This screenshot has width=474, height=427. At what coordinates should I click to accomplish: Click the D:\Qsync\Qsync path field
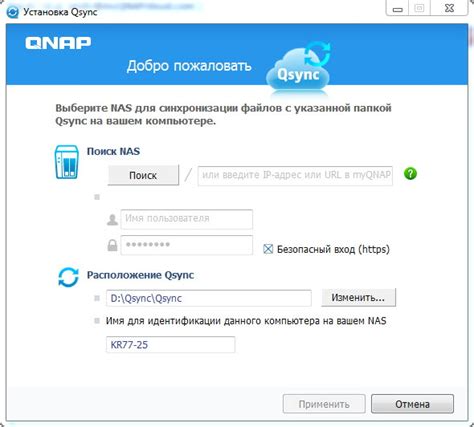tap(209, 298)
